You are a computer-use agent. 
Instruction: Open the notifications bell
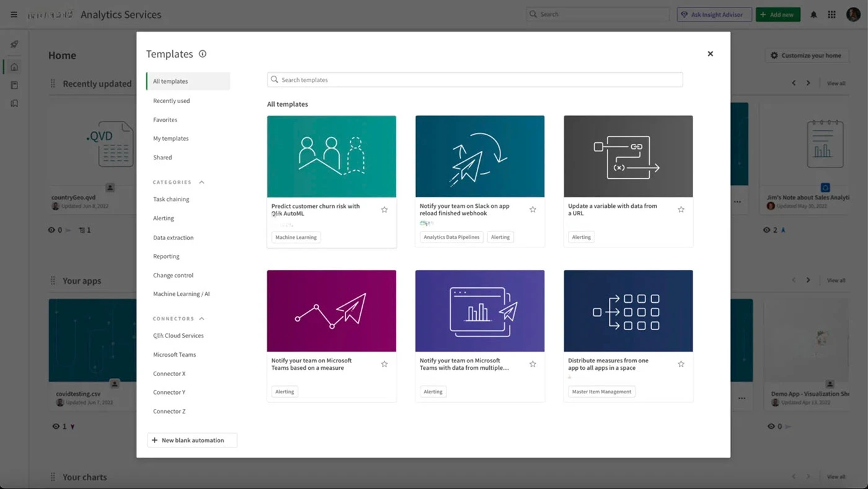(x=813, y=14)
